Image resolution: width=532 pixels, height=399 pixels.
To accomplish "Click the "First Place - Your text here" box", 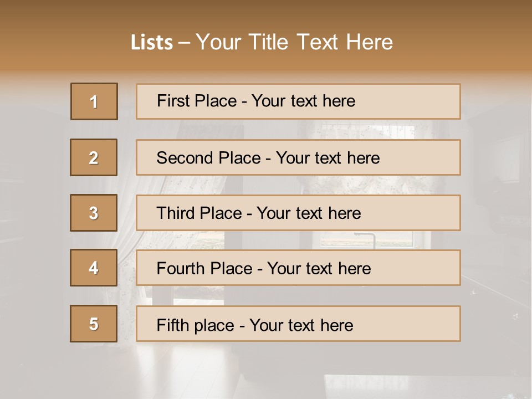I will coord(298,101).
